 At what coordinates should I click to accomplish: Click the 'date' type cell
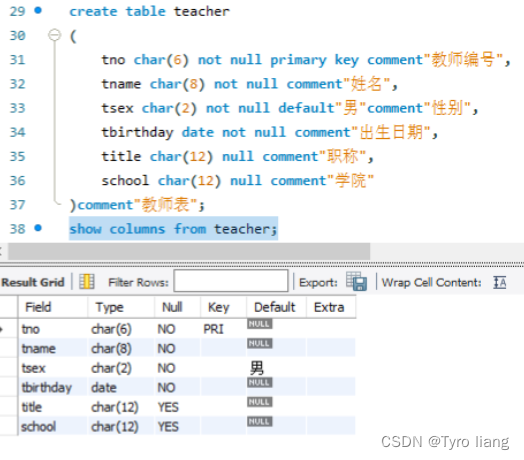tap(121, 387)
